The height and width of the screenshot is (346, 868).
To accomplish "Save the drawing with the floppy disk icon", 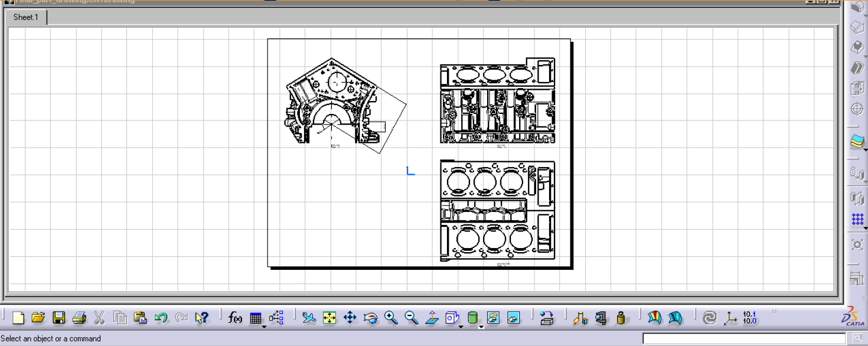I will [x=58, y=318].
